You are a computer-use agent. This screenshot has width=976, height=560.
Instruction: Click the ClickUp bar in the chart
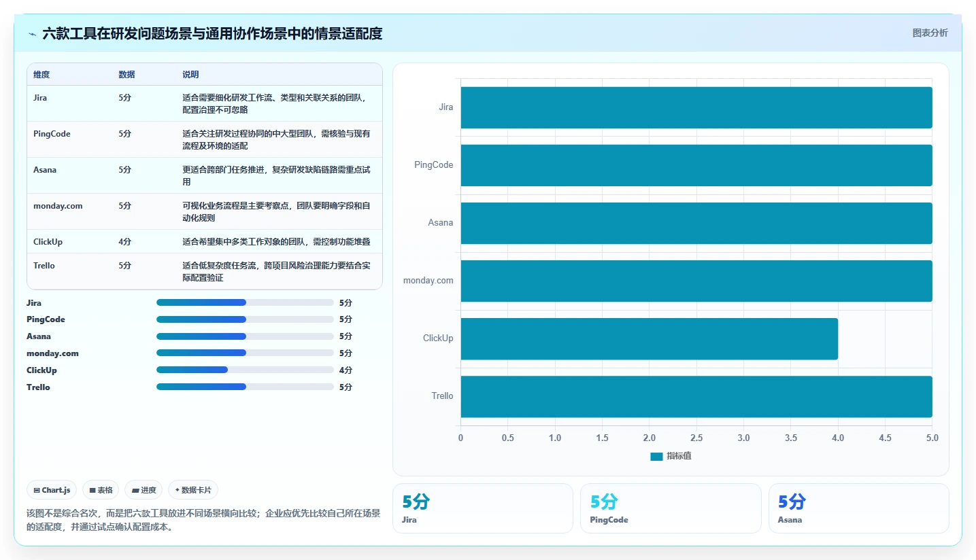[650, 338]
